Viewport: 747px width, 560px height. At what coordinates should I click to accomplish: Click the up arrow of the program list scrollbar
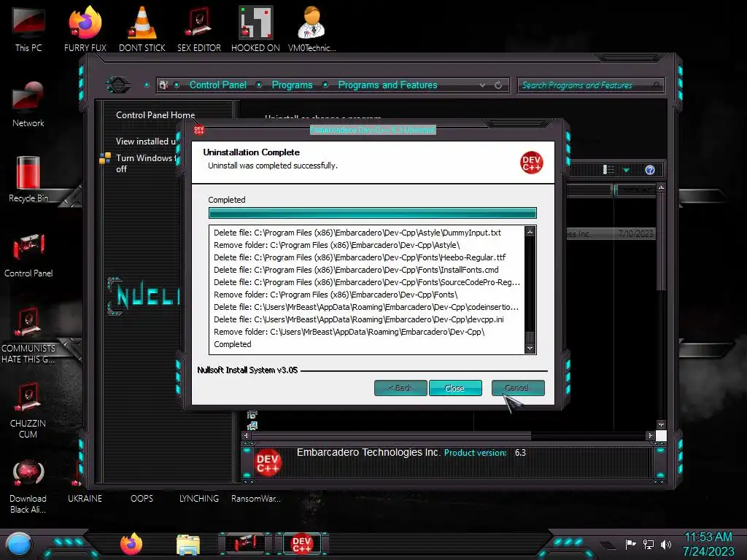pyautogui.click(x=661, y=188)
